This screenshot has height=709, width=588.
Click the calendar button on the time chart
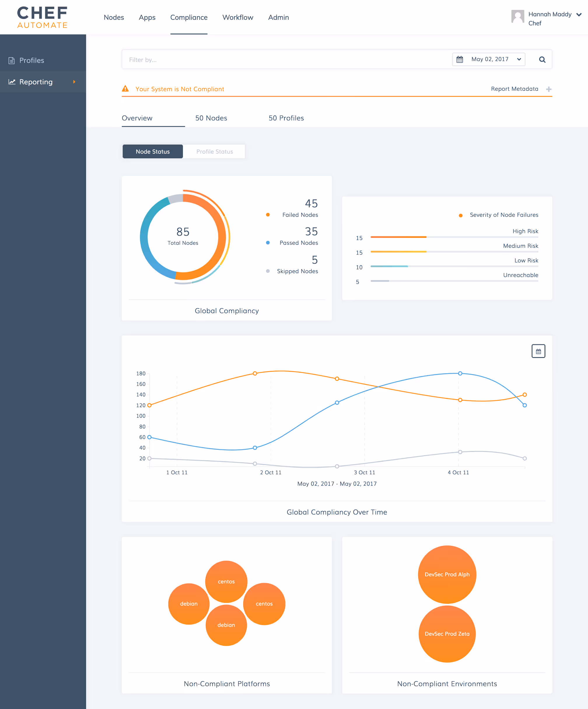click(538, 351)
